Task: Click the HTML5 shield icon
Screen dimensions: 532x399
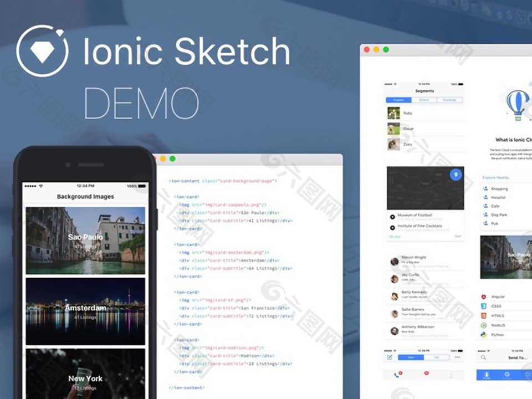Action: coord(484,316)
